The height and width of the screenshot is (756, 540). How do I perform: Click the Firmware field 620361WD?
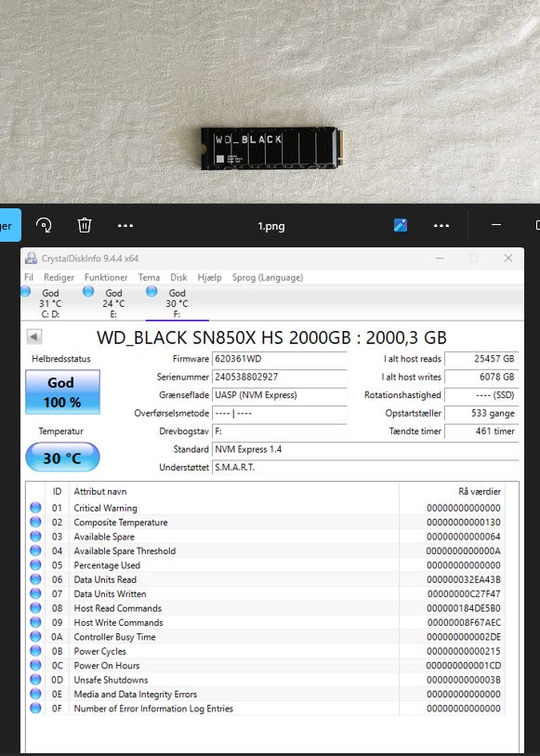[x=280, y=359]
